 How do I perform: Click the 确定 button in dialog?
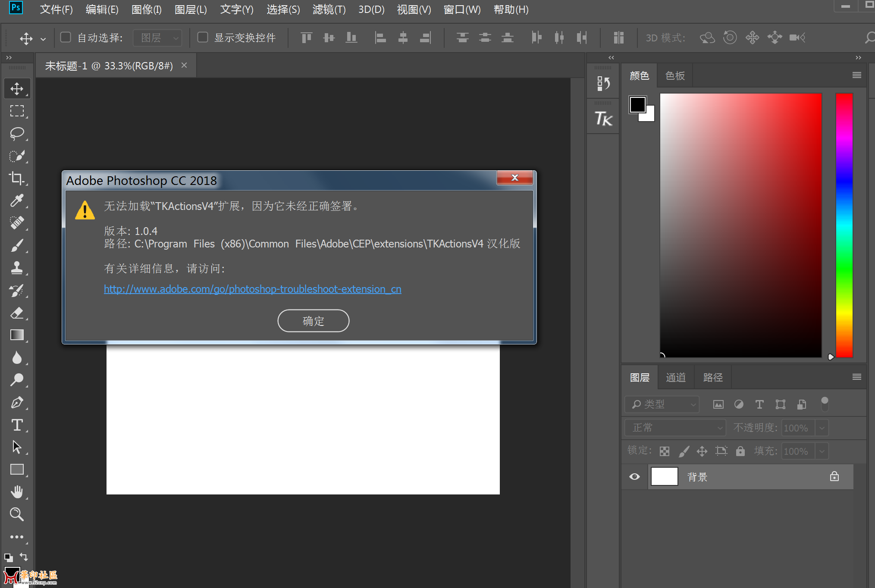coord(314,321)
